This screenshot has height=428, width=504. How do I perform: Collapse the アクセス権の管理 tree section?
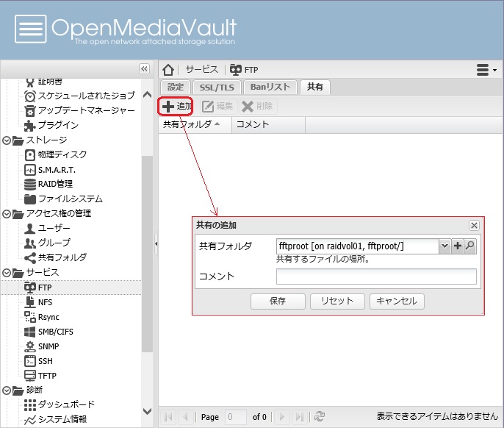[x=7, y=214]
